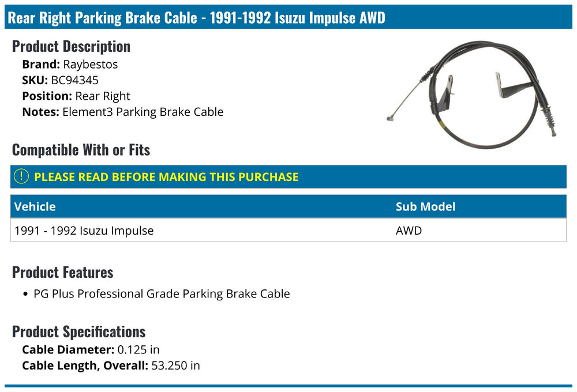Screen dimensions: 577x392
Task: Click the PG Plus Professional Grade bullet text
Action: pyautogui.click(x=162, y=294)
